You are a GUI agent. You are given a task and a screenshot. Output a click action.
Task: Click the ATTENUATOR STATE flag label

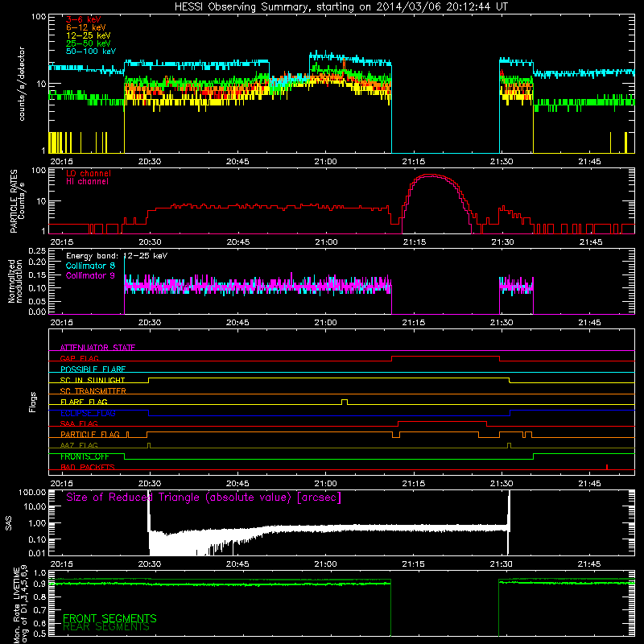coord(97,348)
